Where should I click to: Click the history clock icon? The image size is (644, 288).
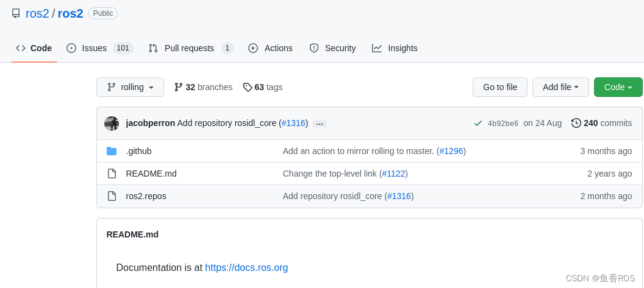[576, 124]
